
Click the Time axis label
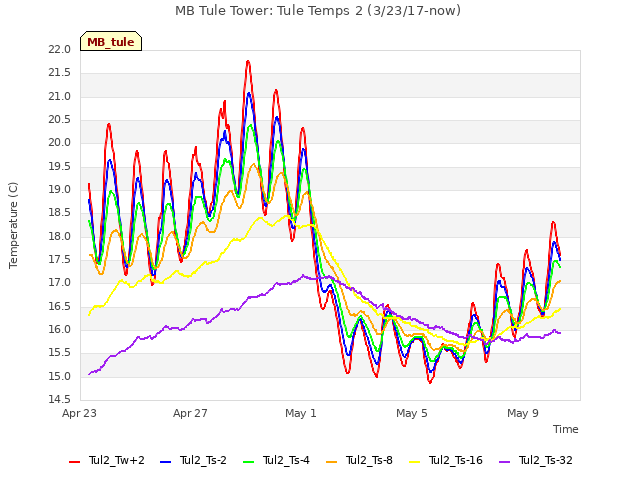(x=566, y=429)
